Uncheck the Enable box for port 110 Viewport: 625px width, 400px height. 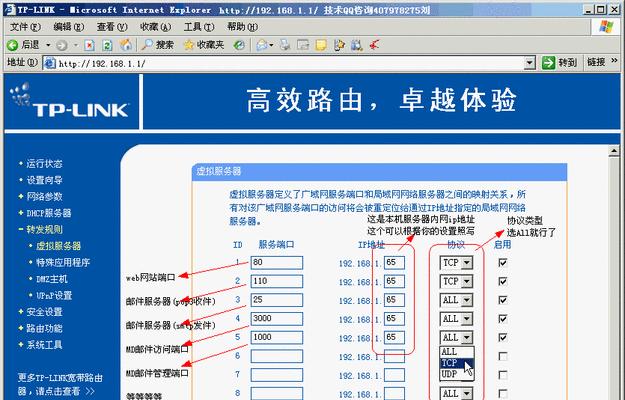pos(503,281)
